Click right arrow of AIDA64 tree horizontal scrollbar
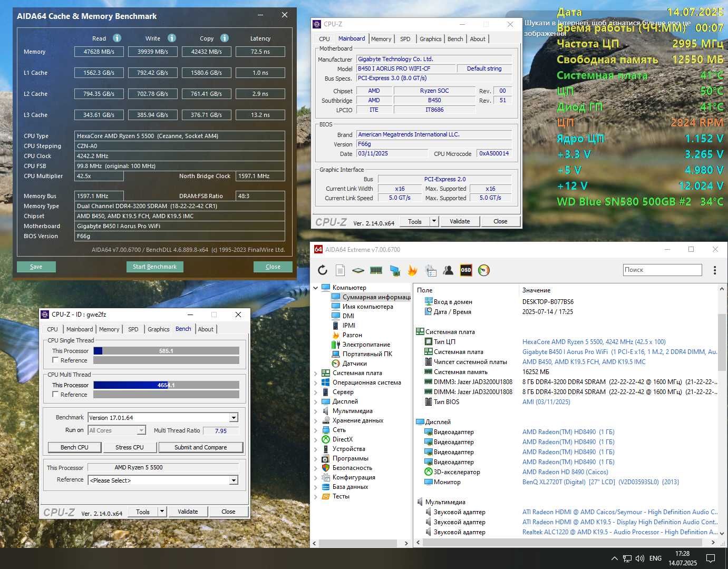This screenshot has width=728, height=569. coord(406,543)
